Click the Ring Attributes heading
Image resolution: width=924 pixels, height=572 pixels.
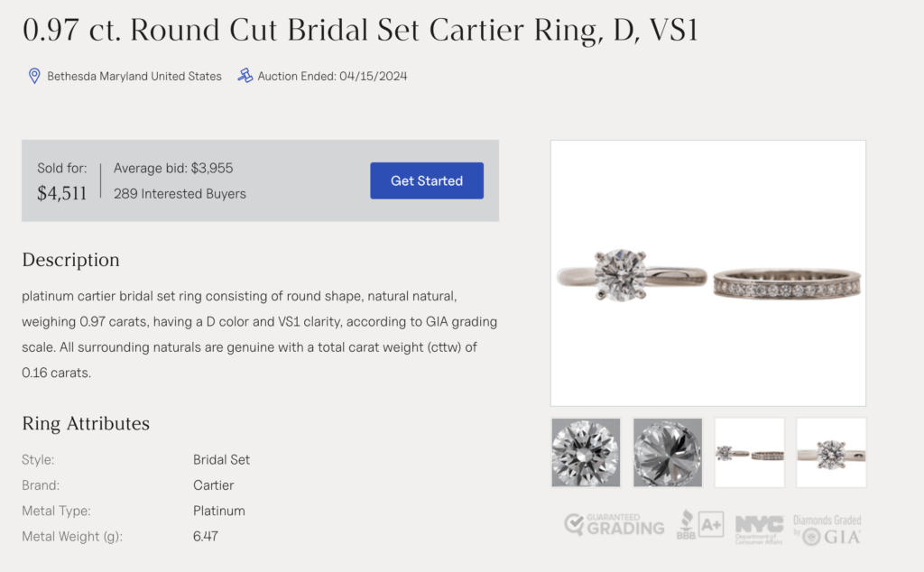click(x=86, y=424)
